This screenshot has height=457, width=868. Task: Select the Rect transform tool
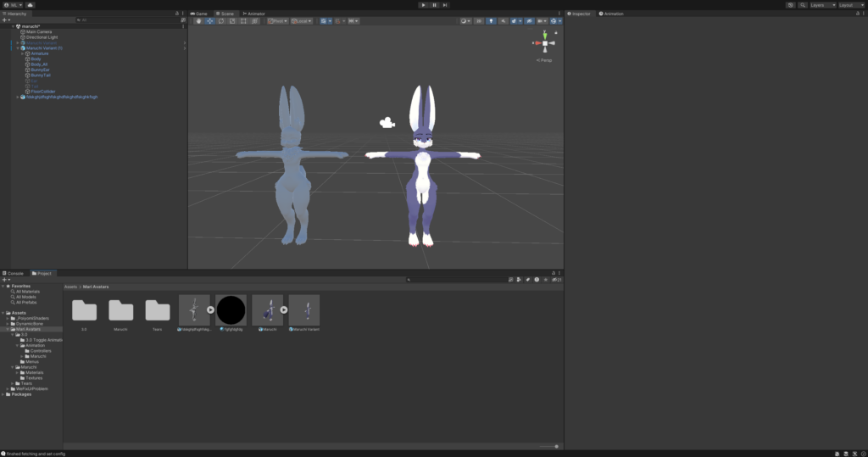243,20
